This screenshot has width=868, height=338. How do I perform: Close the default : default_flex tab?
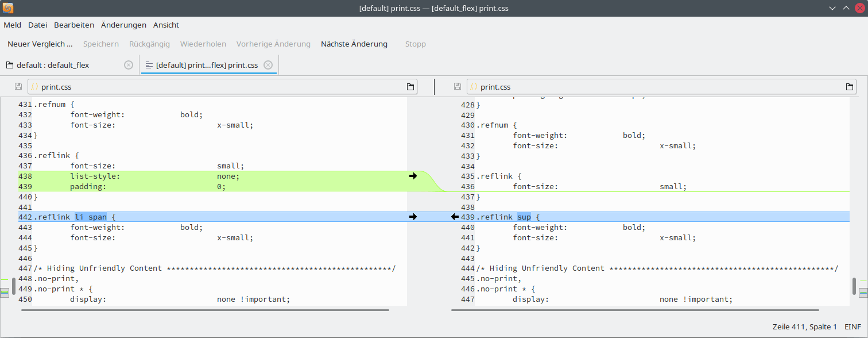[129, 65]
